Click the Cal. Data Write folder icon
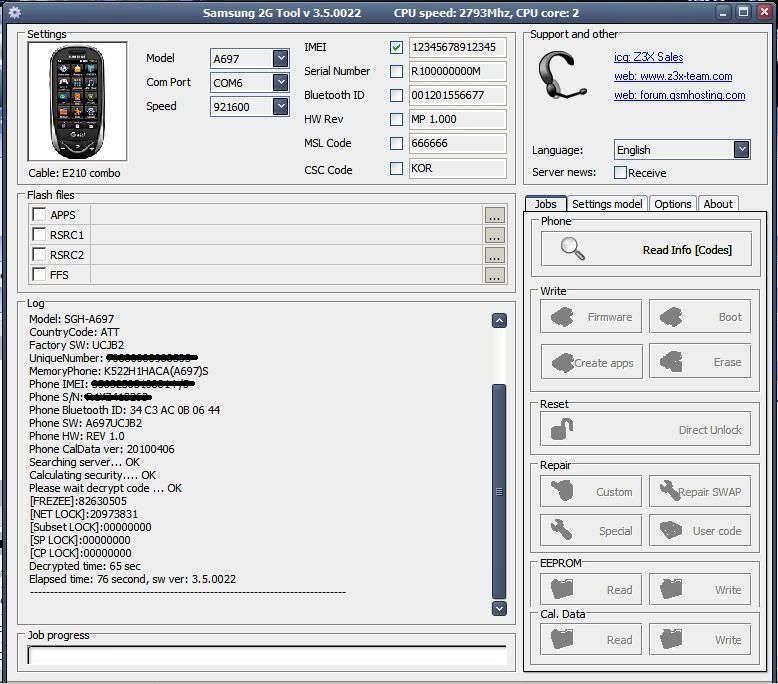 [670, 639]
